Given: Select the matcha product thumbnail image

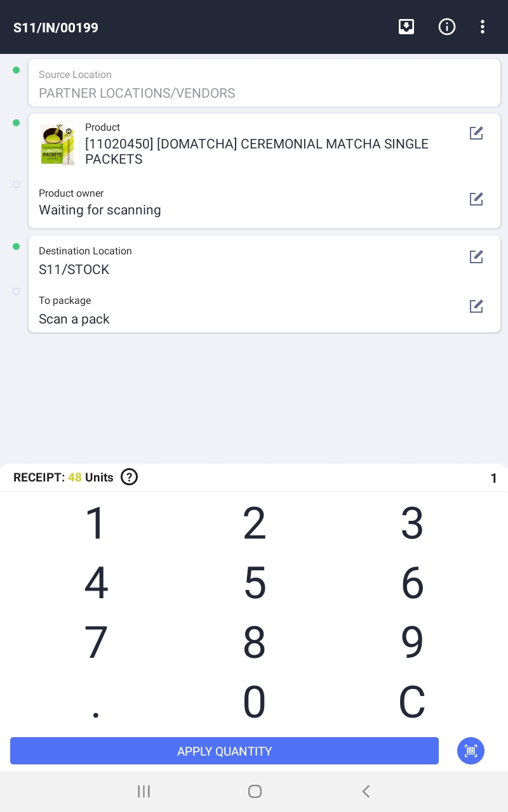Looking at the screenshot, I should [59, 144].
